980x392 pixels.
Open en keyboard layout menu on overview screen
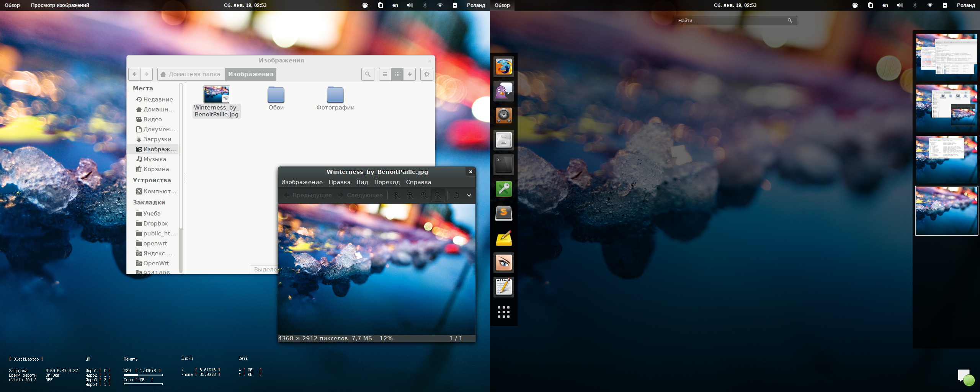[x=885, y=5]
